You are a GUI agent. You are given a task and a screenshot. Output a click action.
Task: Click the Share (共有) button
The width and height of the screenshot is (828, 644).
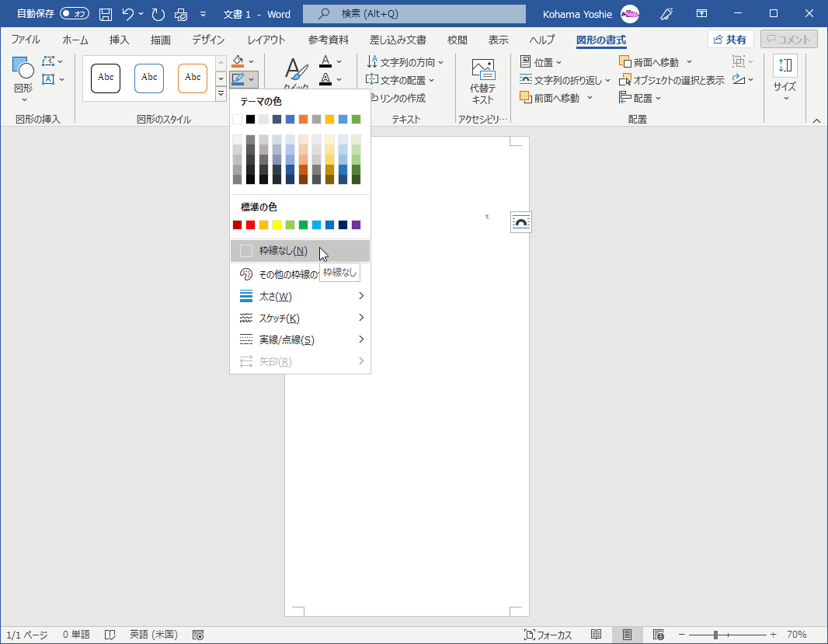[730, 40]
